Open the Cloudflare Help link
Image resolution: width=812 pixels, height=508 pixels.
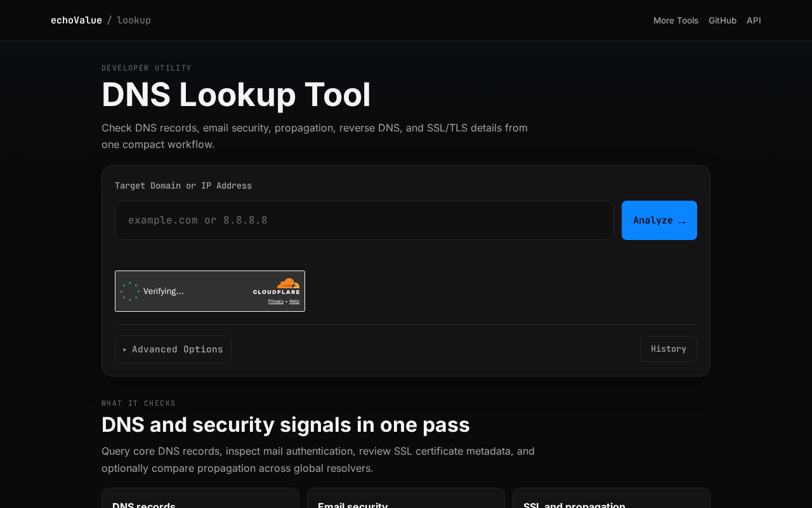click(x=294, y=301)
